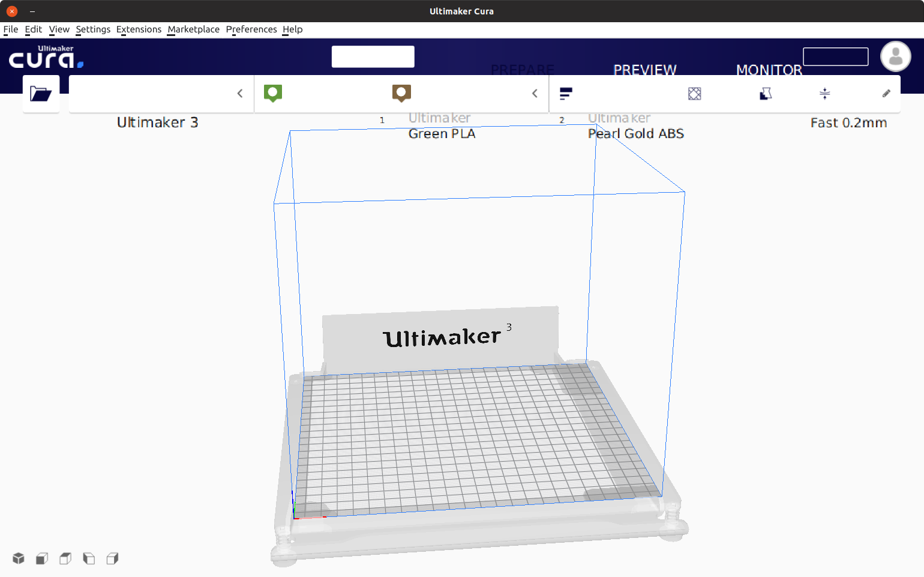Click the search field above the tabs
This screenshot has height=577, width=924.
point(373,56)
